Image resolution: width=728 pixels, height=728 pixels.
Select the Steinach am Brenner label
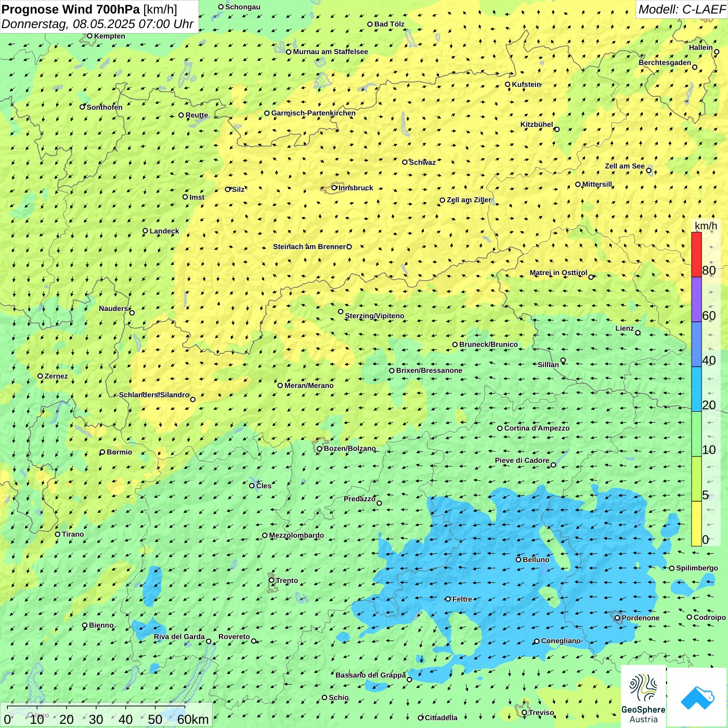click(x=309, y=246)
